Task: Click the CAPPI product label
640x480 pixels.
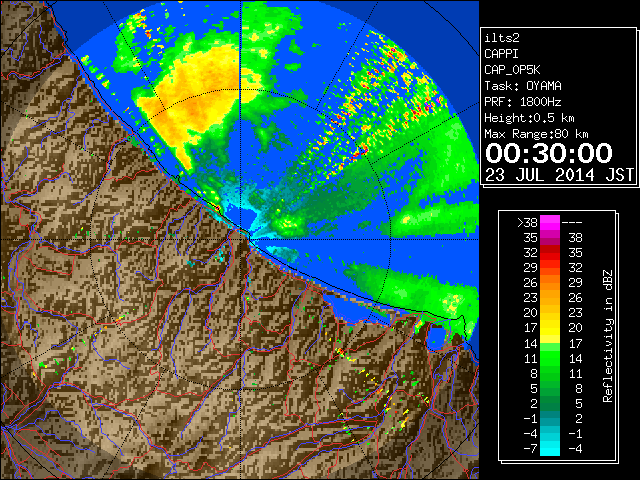Action: click(501, 54)
